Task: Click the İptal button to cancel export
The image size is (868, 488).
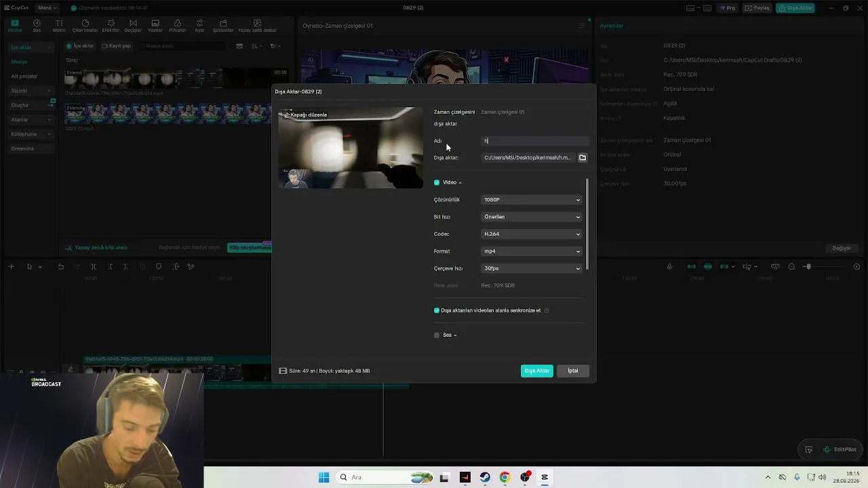Action: click(573, 371)
